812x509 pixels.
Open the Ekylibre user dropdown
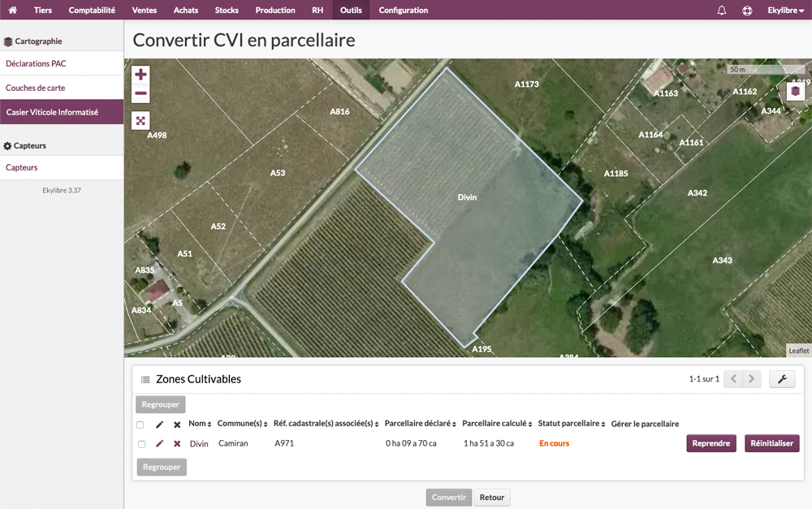tap(785, 11)
